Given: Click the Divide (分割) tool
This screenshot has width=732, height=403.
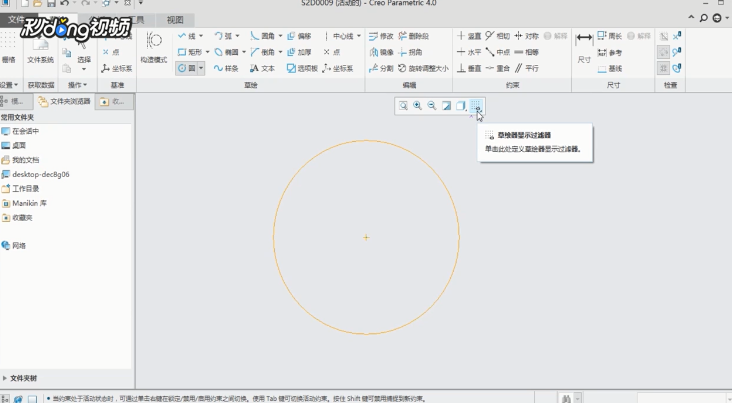Looking at the screenshot, I should pos(381,68).
